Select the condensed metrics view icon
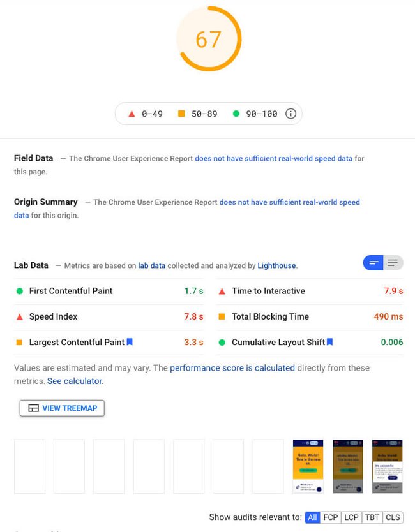This screenshot has width=415, height=532. 373,262
